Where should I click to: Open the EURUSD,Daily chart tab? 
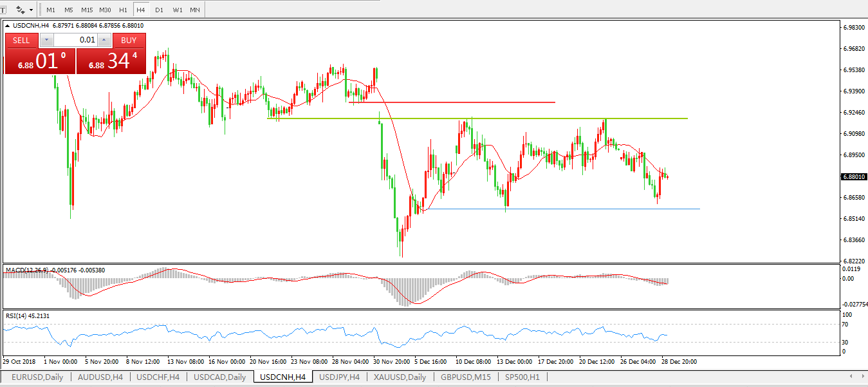[x=37, y=377]
